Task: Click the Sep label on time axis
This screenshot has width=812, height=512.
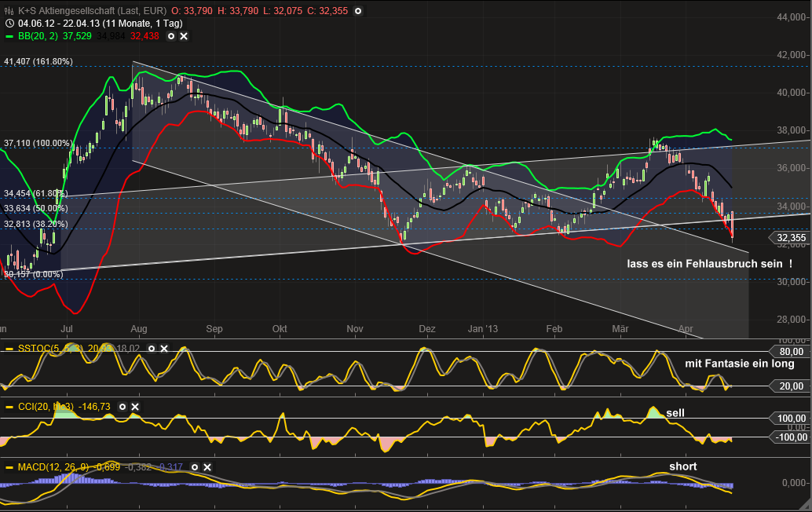Action: (x=214, y=329)
